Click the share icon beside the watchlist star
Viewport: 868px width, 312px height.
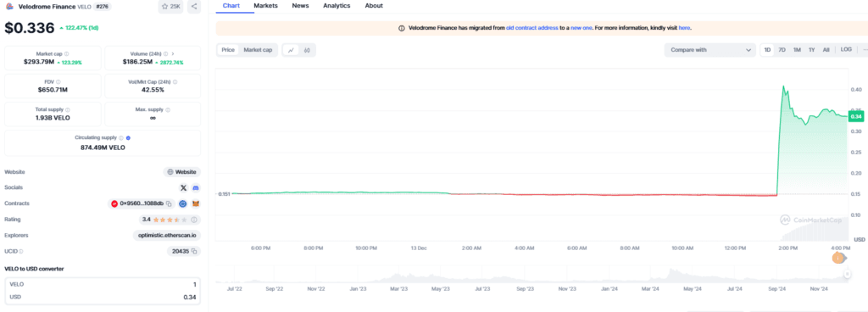point(194,7)
